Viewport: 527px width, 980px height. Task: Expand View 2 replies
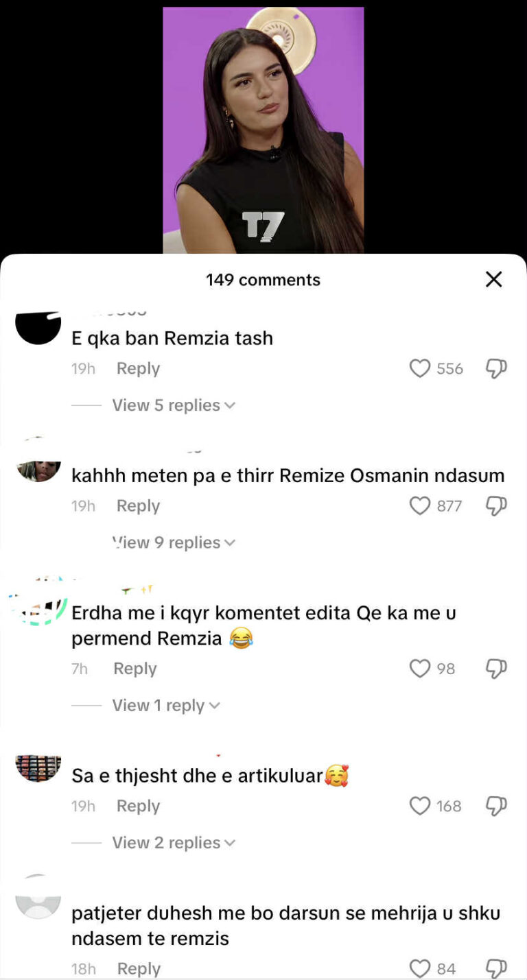click(x=174, y=843)
